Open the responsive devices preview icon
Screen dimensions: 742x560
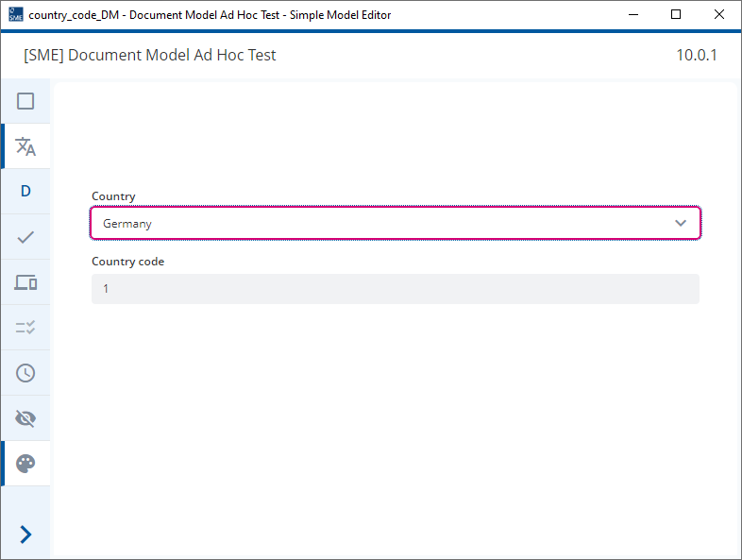pos(25,282)
